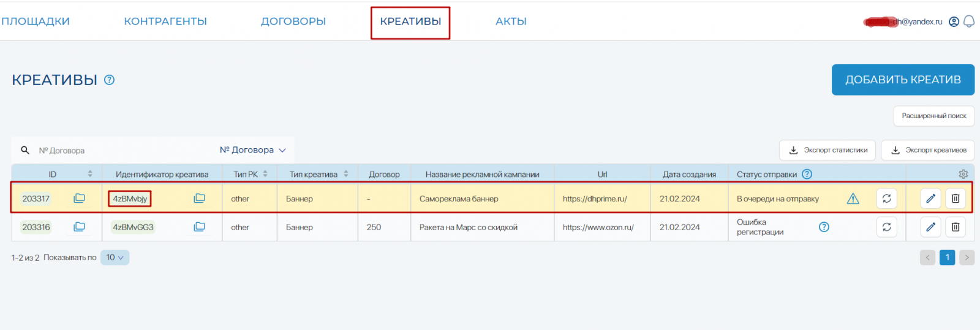The image size is (980, 330).
Task: Focus the № Договора search field
Action: click(123, 151)
